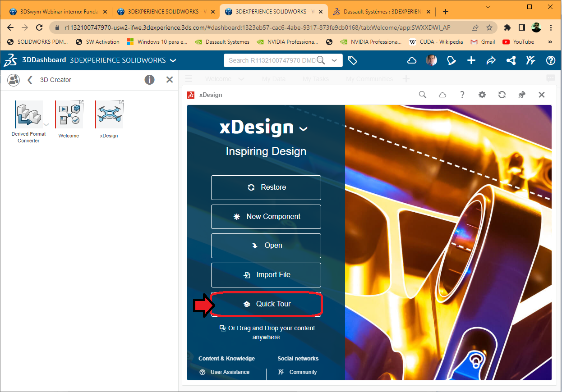Open the SW Activation bookmark

pos(97,42)
